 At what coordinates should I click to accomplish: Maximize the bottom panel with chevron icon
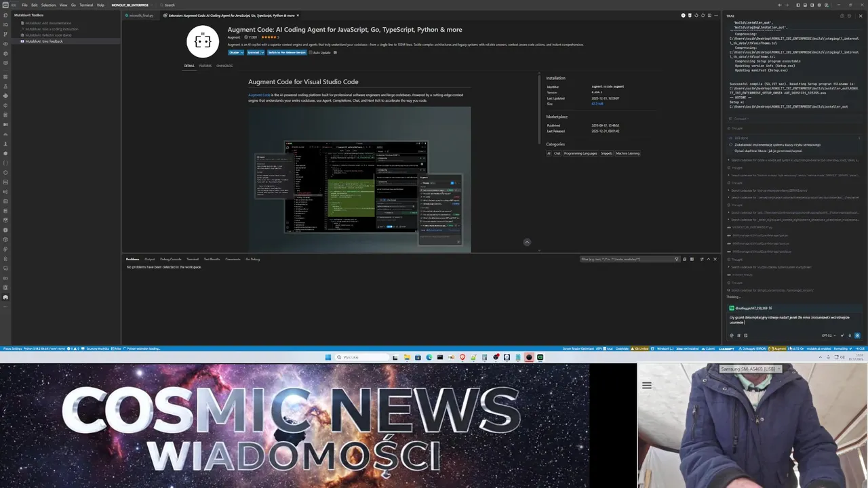[x=709, y=259]
